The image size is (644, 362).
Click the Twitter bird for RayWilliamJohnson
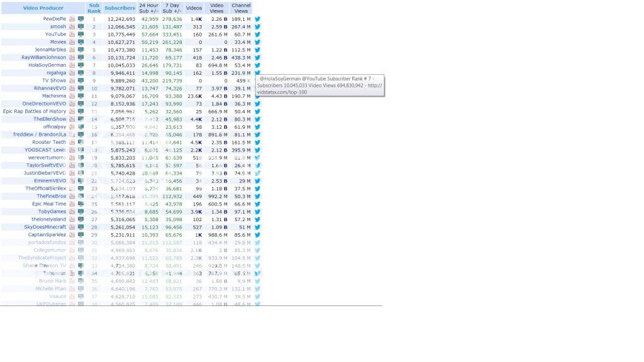[x=257, y=58]
